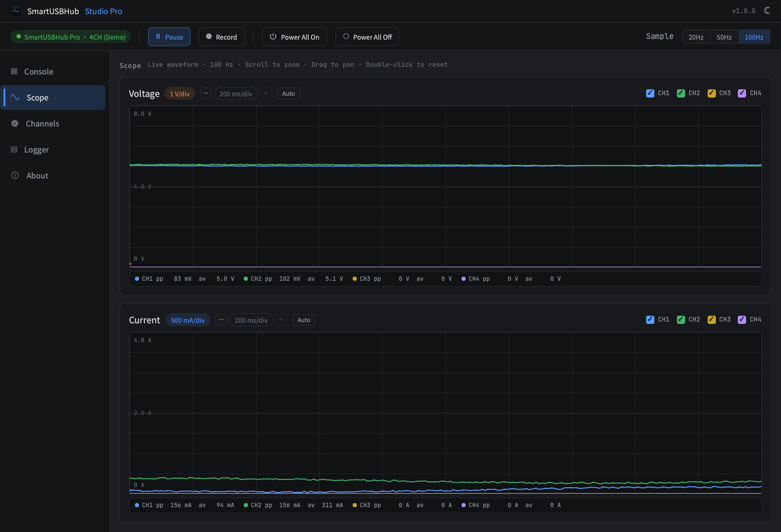Viewport: 781px width, 532px height.
Task: Click Auto in the Voltage panel
Action: [x=289, y=93]
